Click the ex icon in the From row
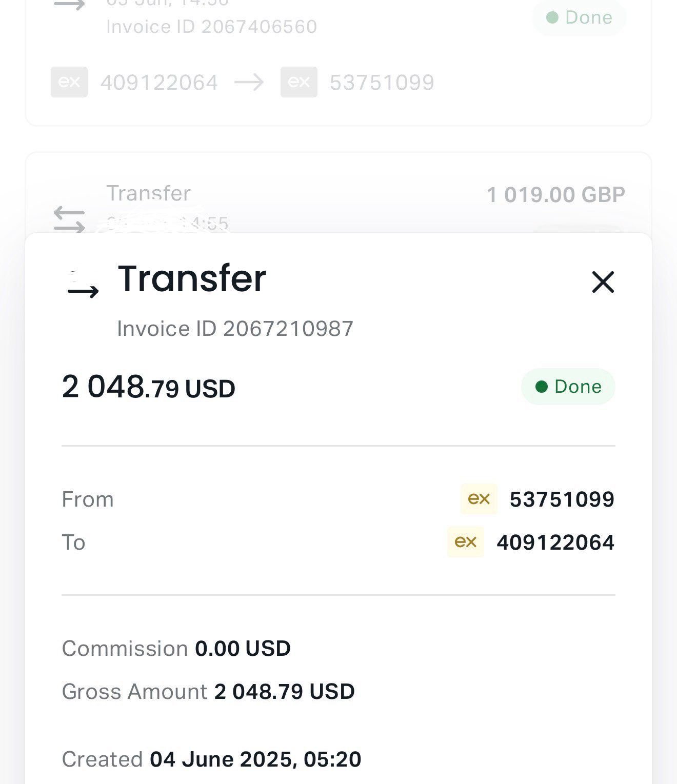Screen dimensions: 677x784 479,499
